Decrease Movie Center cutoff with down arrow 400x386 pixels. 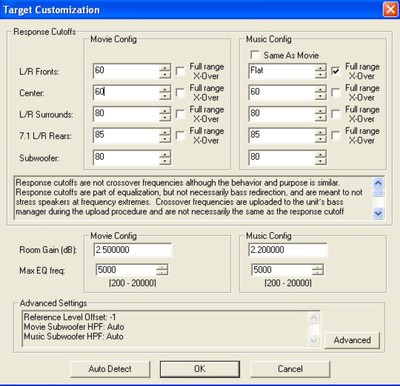(165, 96)
